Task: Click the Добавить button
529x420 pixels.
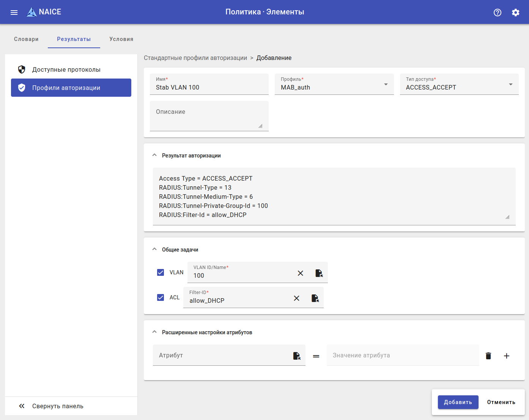Action: point(458,402)
